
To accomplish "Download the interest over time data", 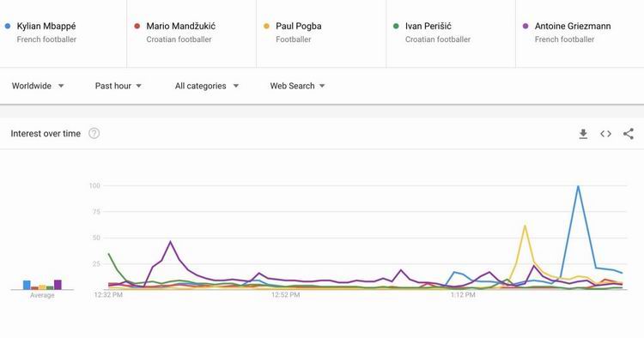I will coord(583,134).
